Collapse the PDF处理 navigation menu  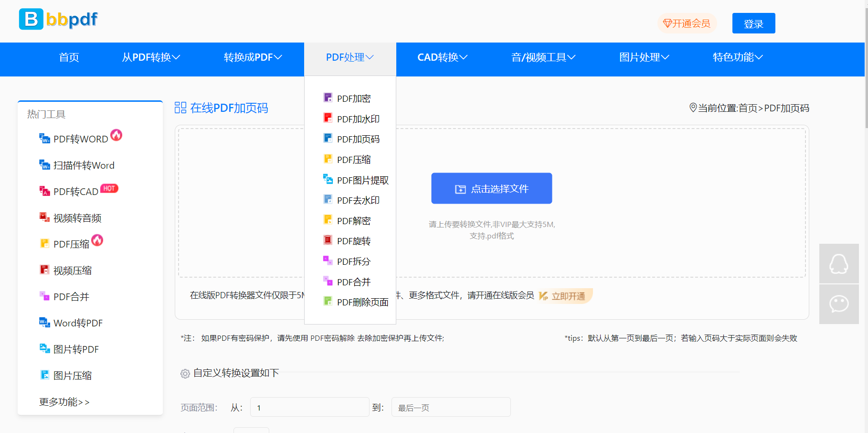point(350,57)
